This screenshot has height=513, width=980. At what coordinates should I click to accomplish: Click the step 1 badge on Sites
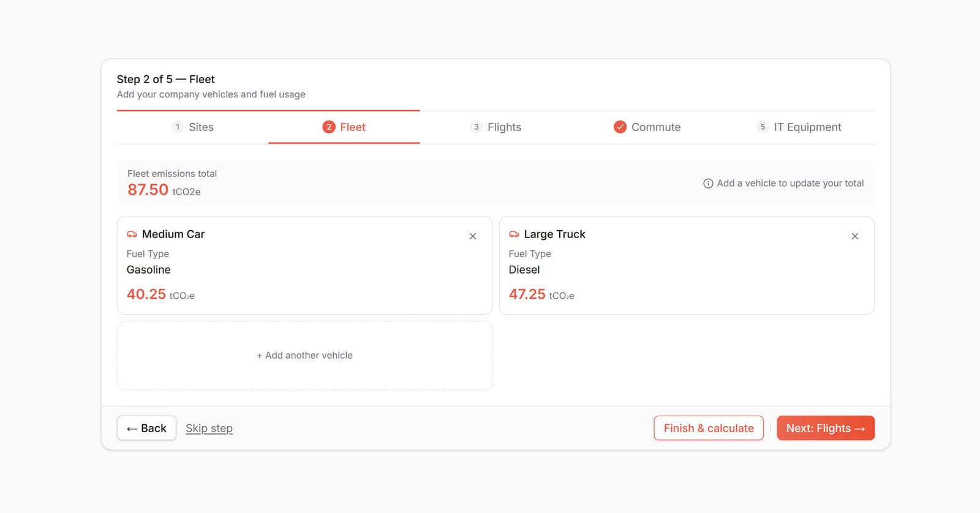click(x=178, y=127)
